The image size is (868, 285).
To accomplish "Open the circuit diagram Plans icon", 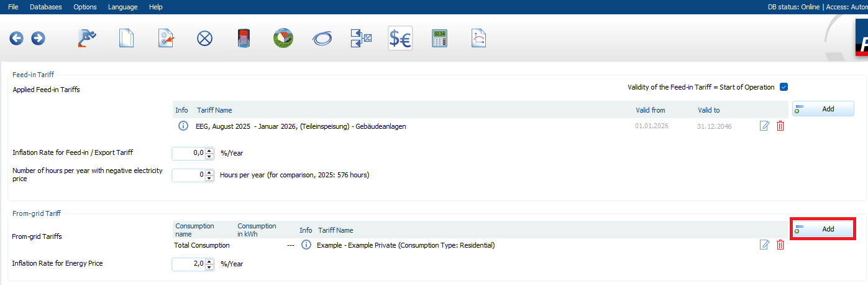I will click(x=361, y=39).
